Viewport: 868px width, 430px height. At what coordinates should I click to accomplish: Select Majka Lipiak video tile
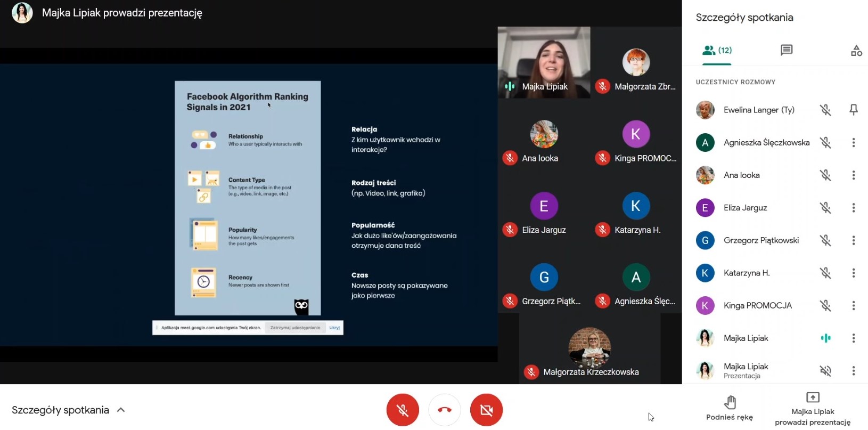(544, 62)
